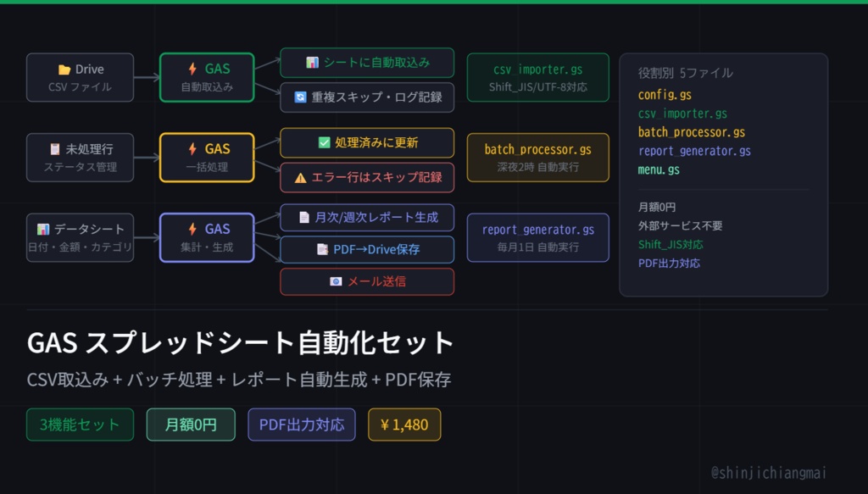Click the lightning icon in GAS 一括処理 box
Image resolution: width=868 pixels, height=494 pixels.
click(192, 149)
